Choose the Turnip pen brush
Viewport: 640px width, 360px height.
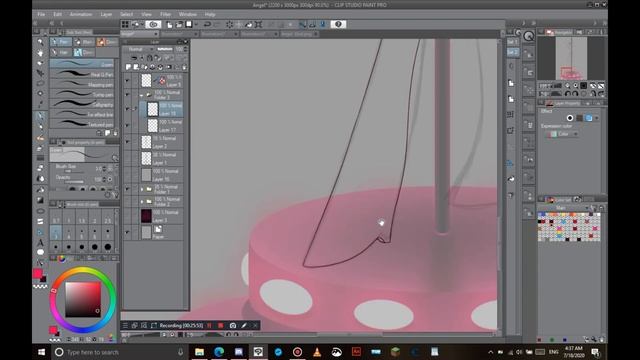click(82, 94)
